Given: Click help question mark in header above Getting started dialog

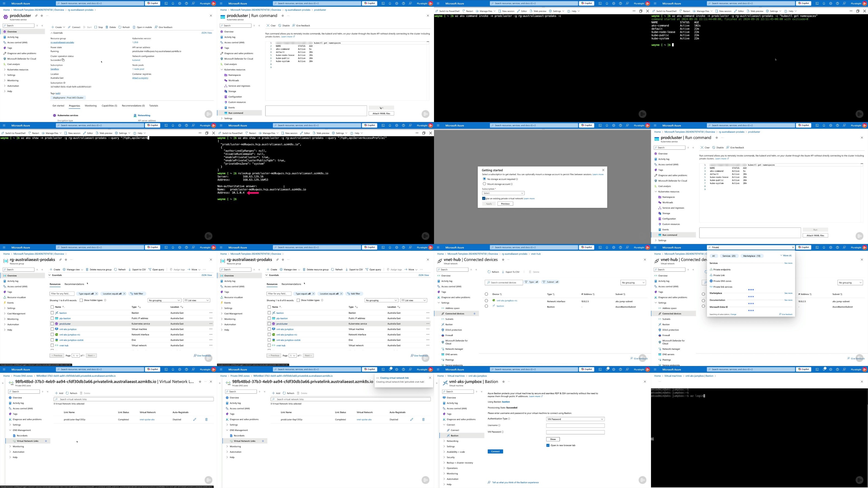Looking at the screenshot, I should (620, 126).
